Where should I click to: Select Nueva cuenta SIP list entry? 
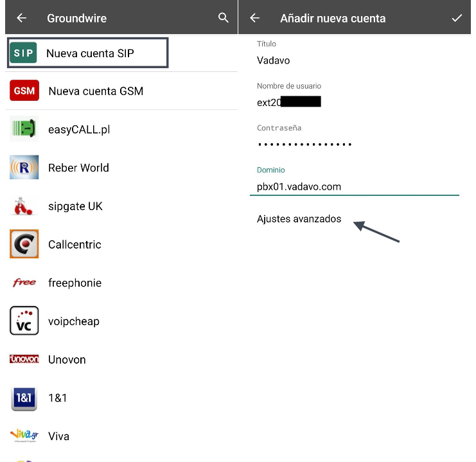click(x=90, y=53)
